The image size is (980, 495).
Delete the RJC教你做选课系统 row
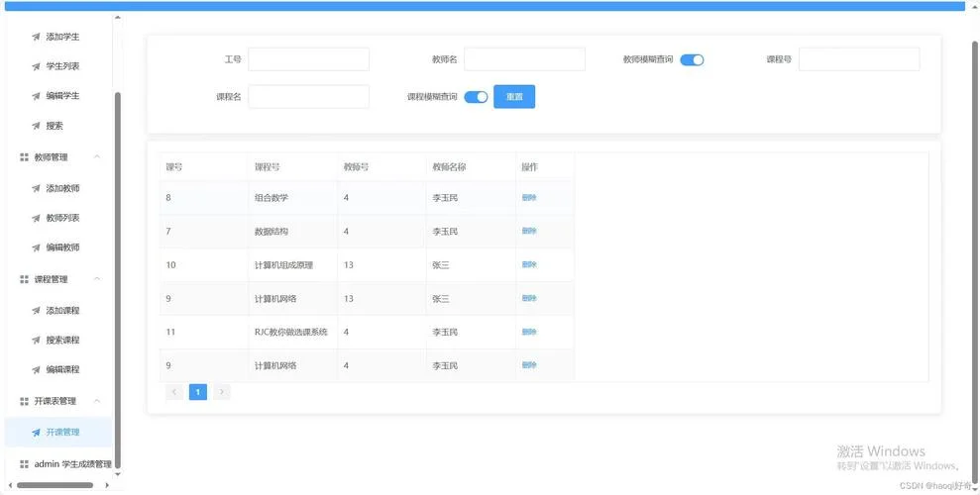coord(529,332)
